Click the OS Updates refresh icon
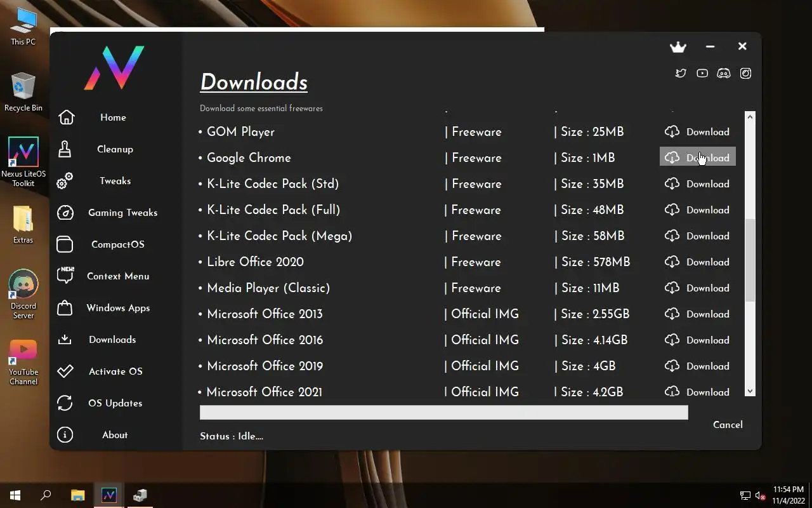This screenshot has width=812, height=508. click(x=65, y=403)
